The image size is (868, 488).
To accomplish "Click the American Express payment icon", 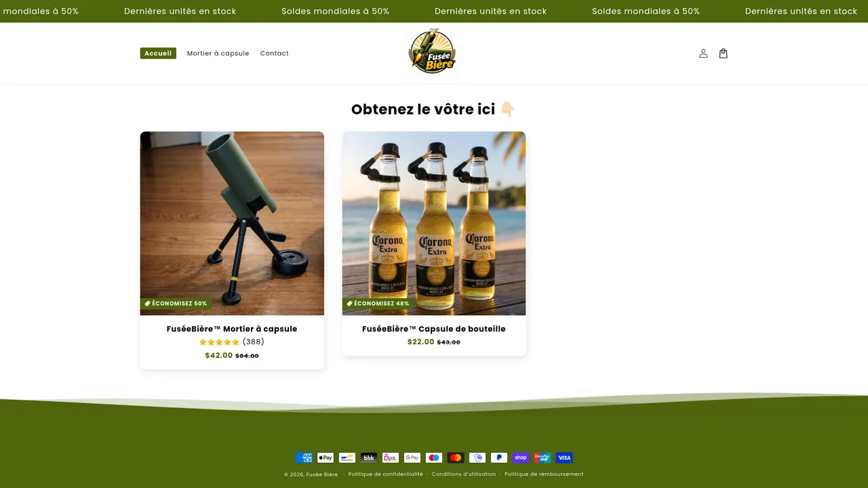I will tap(304, 457).
